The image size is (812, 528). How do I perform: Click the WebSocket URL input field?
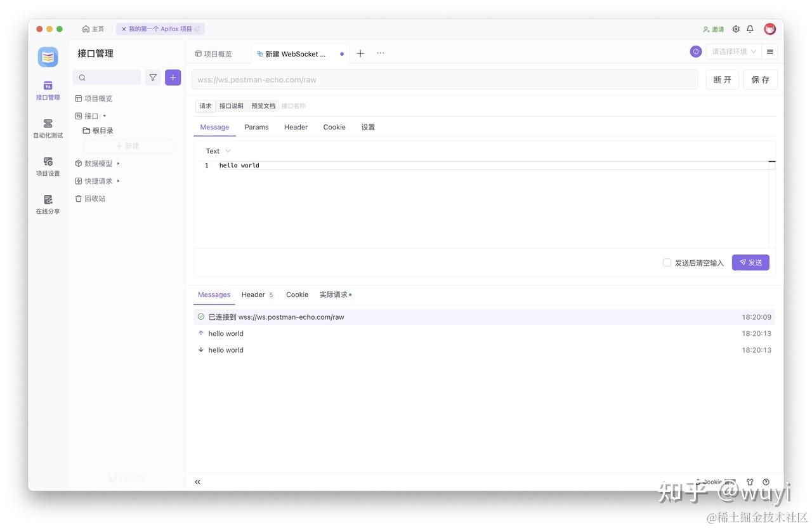coord(445,80)
